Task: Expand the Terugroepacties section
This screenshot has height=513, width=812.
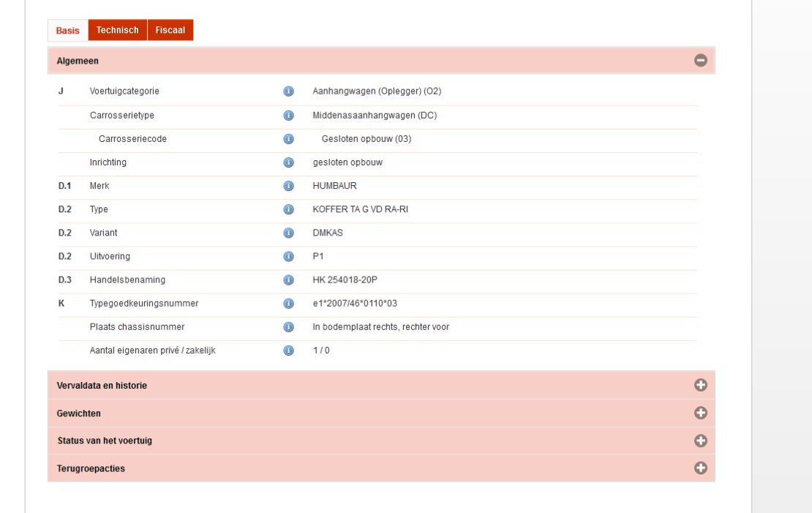Action: click(x=700, y=468)
